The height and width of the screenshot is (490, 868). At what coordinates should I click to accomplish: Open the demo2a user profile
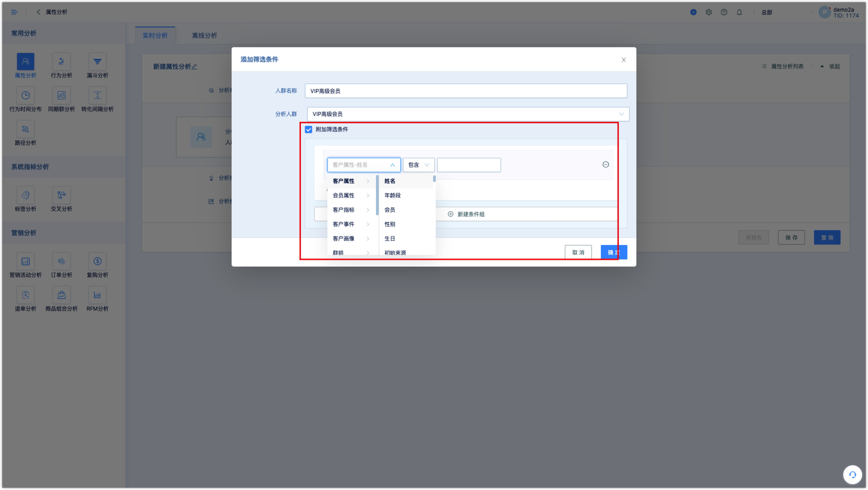(x=839, y=12)
